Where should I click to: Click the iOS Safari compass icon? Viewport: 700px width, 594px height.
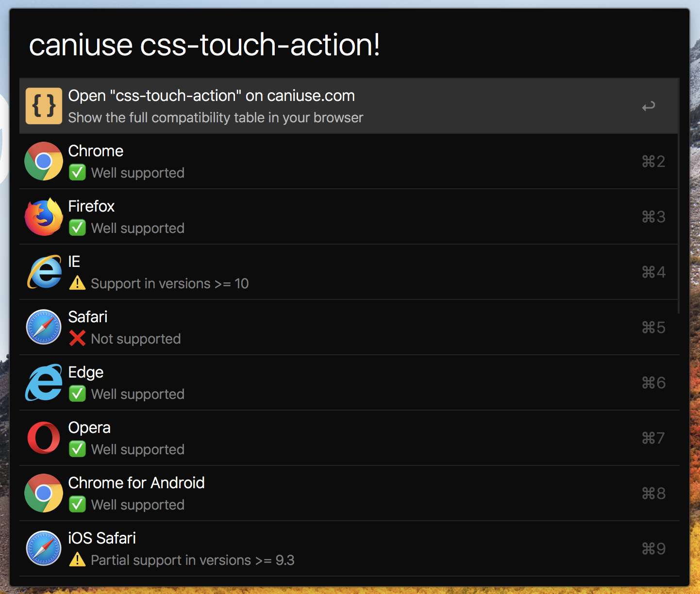[x=44, y=548]
